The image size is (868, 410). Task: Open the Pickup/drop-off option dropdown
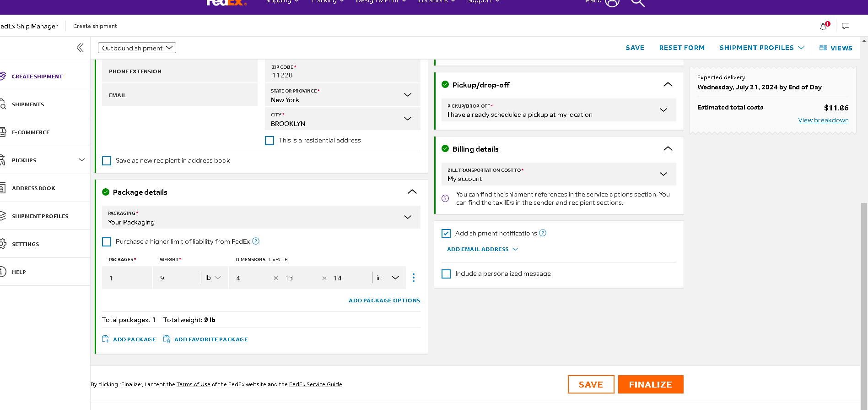[x=559, y=110]
